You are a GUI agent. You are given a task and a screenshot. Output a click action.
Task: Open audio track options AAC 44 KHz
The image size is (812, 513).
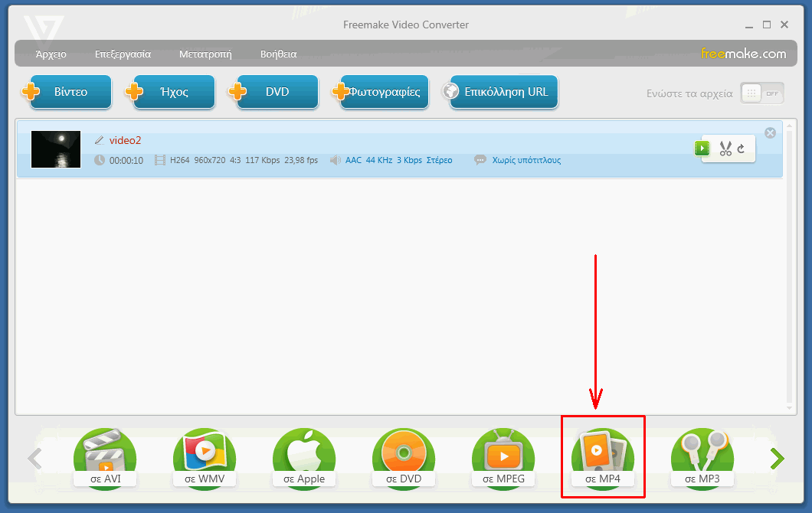click(368, 160)
